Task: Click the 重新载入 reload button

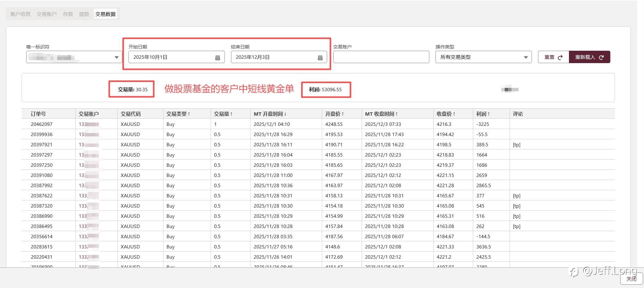Action: (589, 57)
